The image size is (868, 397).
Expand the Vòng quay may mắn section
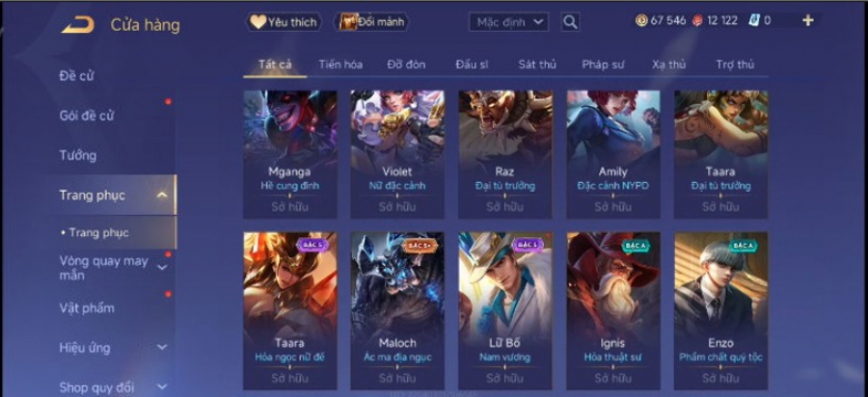(x=162, y=268)
